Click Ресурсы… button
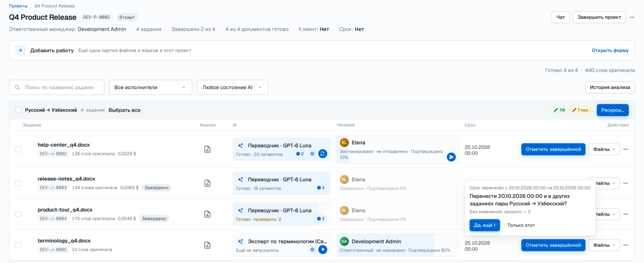 point(612,110)
